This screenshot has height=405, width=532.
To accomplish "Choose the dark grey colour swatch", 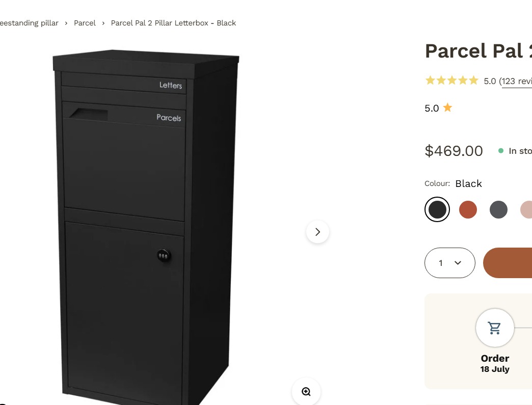I will pos(498,209).
